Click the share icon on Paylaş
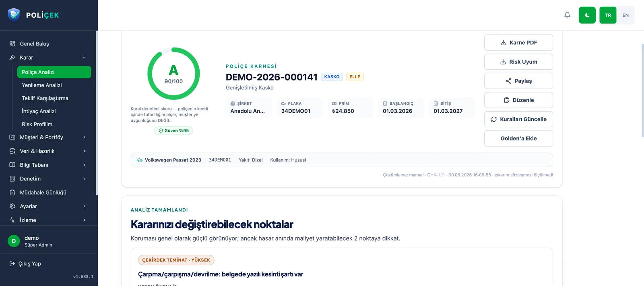Screen dimensions: 644x286 pyautogui.click(x=508, y=81)
